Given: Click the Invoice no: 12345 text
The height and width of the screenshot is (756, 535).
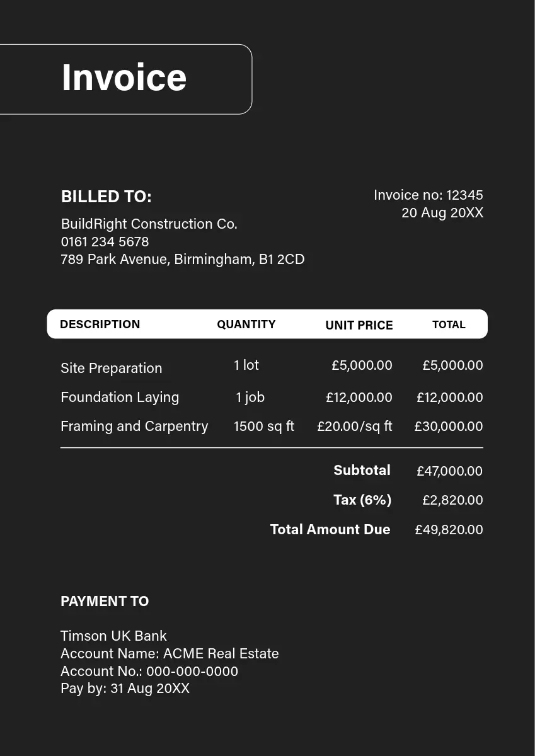Looking at the screenshot, I should coord(428,195).
